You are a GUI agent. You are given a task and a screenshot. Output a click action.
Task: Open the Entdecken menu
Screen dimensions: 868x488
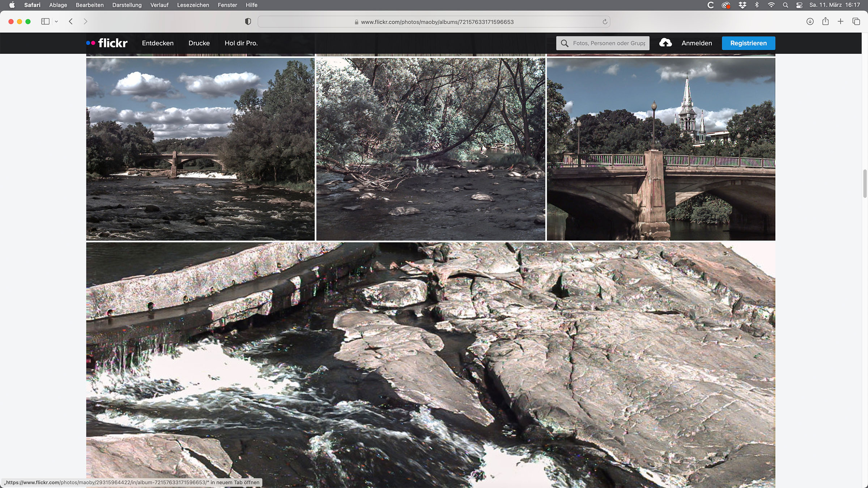(158, 43)
